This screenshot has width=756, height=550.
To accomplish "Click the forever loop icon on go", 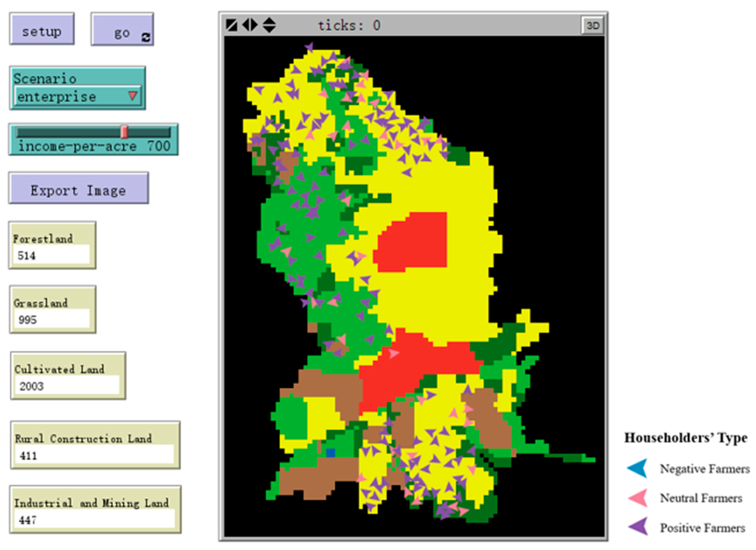I will 146,37.
